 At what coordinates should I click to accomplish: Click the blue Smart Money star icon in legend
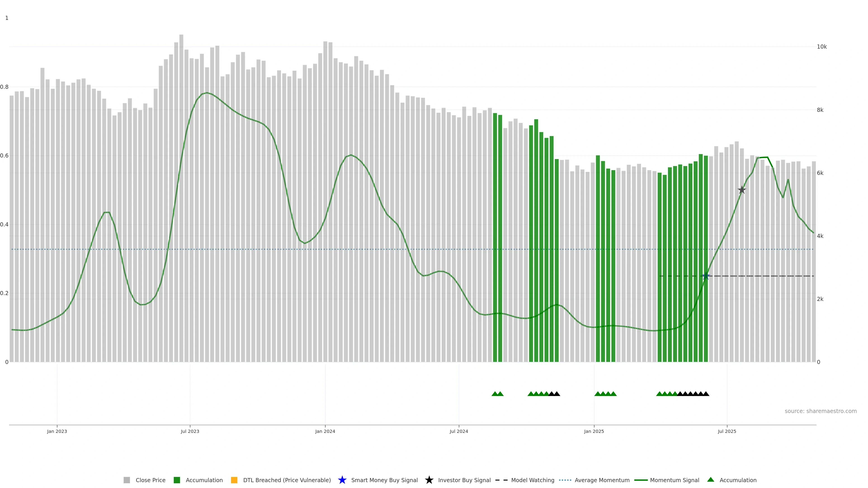[x=342, y=480]
